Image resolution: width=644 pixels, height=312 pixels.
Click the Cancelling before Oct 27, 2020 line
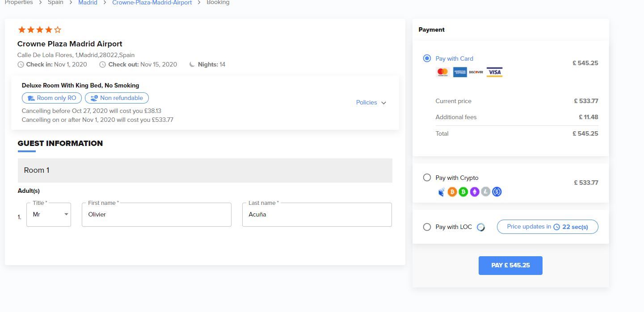[x=92, y=111]
